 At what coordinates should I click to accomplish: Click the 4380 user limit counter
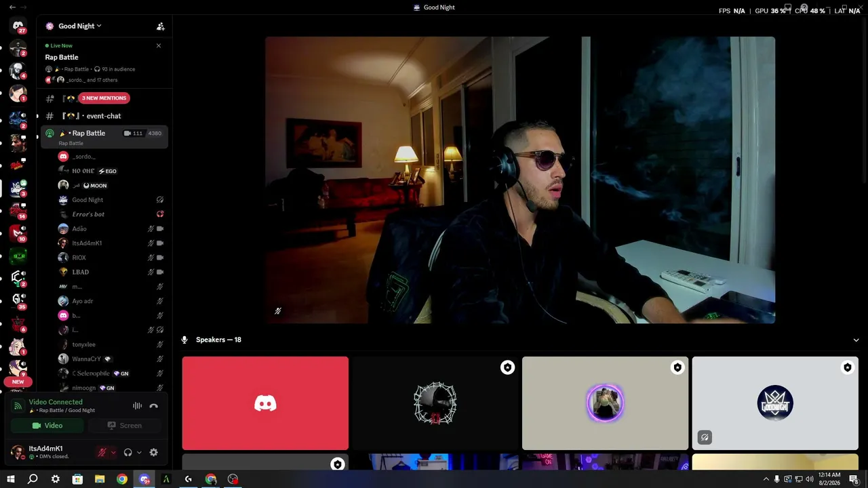[155, 134]
